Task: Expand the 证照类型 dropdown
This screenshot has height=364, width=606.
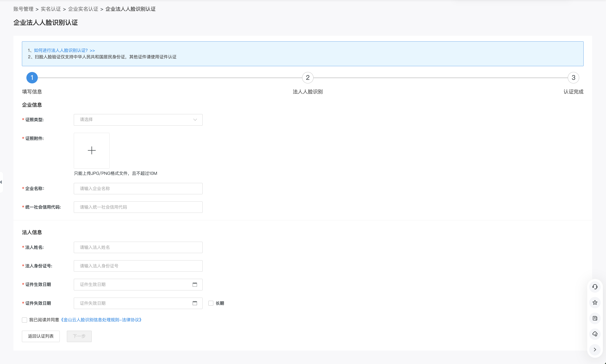Action: pyautogui.click(x=138, y=120)
